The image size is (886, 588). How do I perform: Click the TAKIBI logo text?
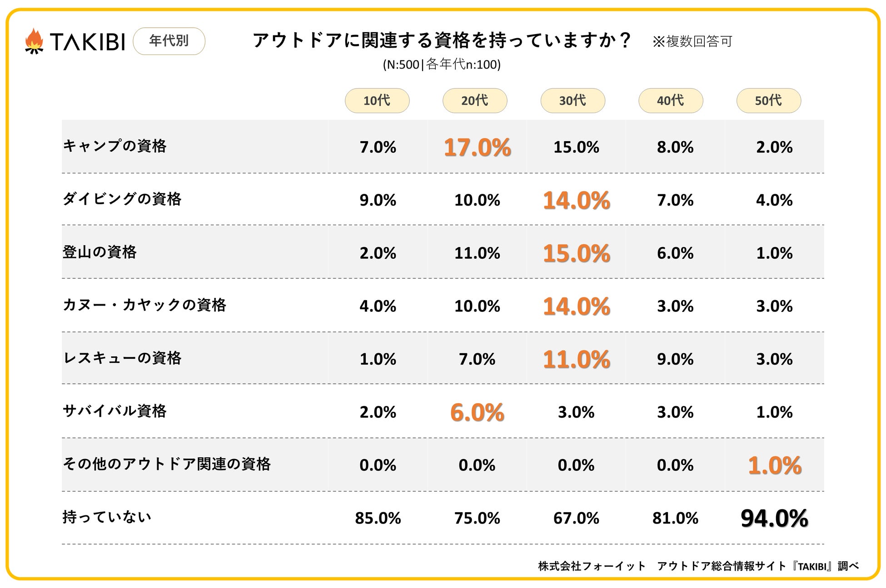(87, 42)
